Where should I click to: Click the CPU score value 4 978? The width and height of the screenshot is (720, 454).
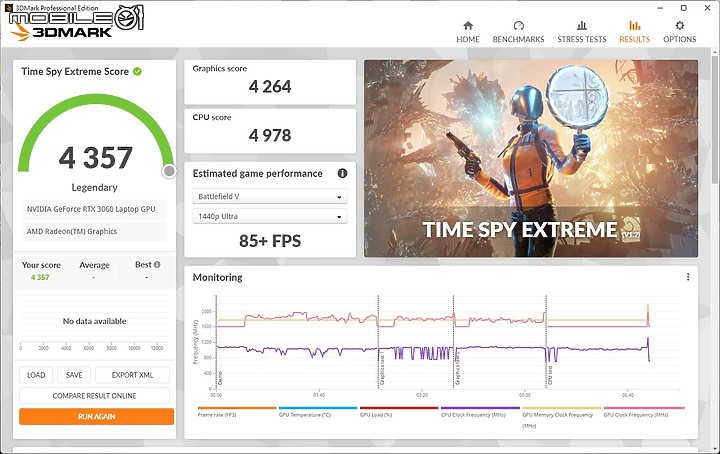point(270,135)
